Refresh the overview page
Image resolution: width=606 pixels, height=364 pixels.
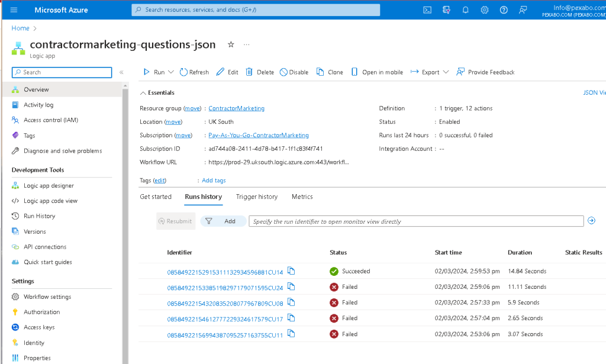click(x=194, y=72)
